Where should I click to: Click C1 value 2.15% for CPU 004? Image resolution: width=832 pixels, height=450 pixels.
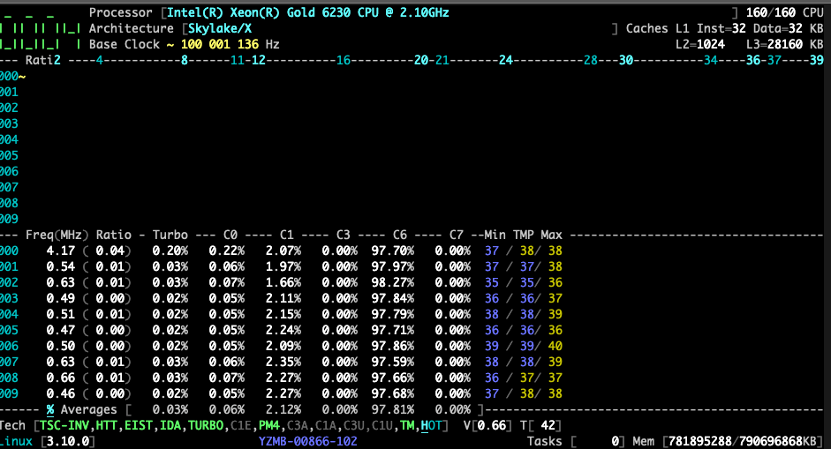(283, 314)
